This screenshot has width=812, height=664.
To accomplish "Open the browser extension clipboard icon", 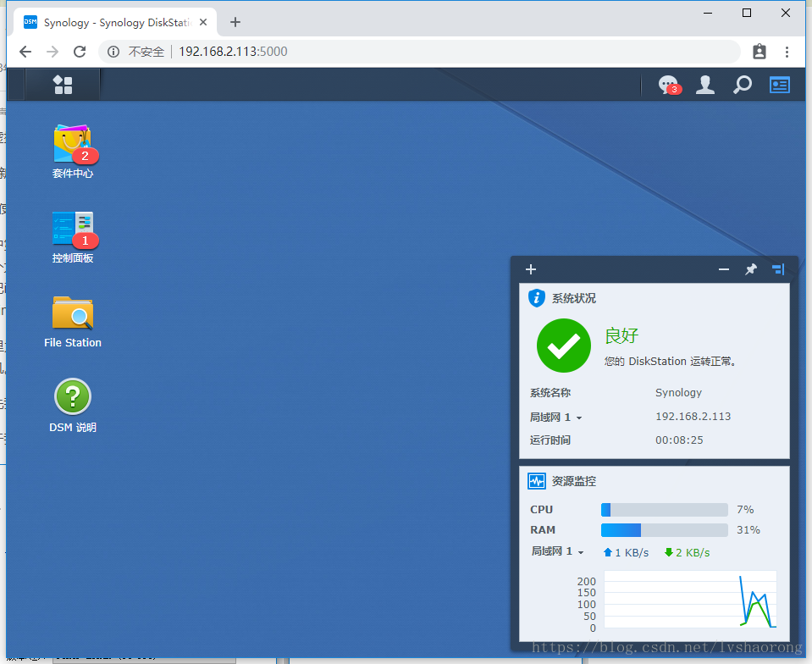I will pos(760,52).
